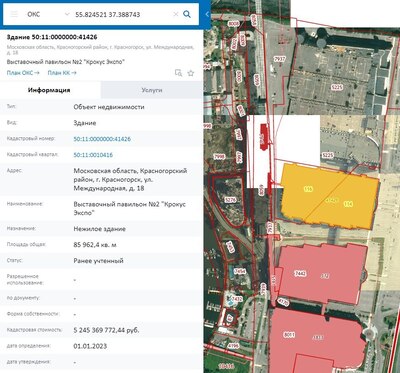
Task: Switch to the Информация tab
Action: tap(50, 90)
